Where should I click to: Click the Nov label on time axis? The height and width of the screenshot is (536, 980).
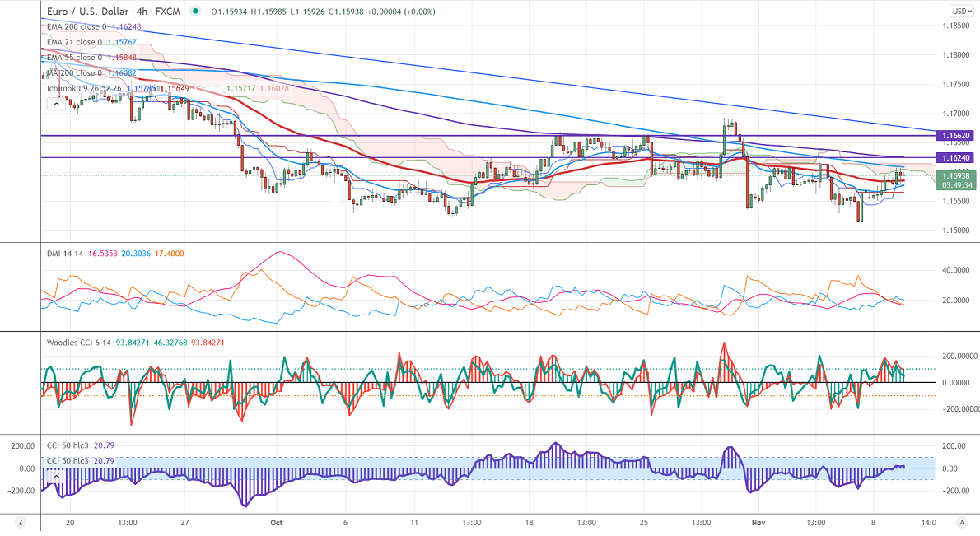click(758, 522)
